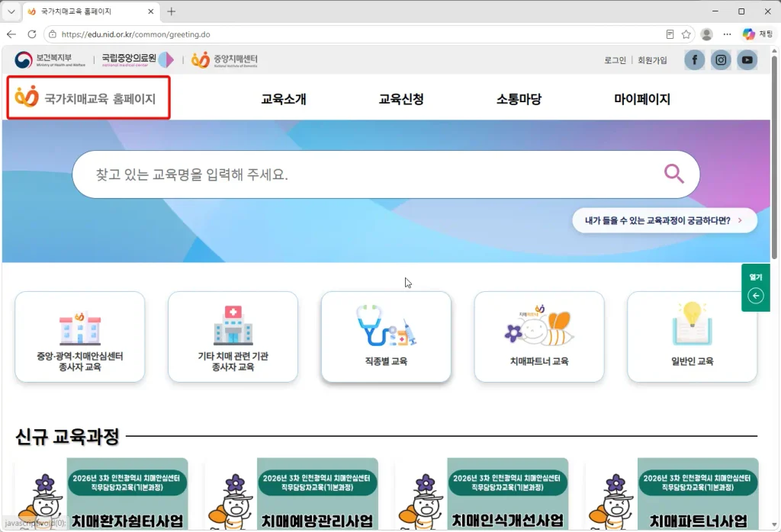Image resolution: width=781 pixels, height=532 pixels.
Task: Select the 일반인 교육 card
Action: click(x=693, y=337)
